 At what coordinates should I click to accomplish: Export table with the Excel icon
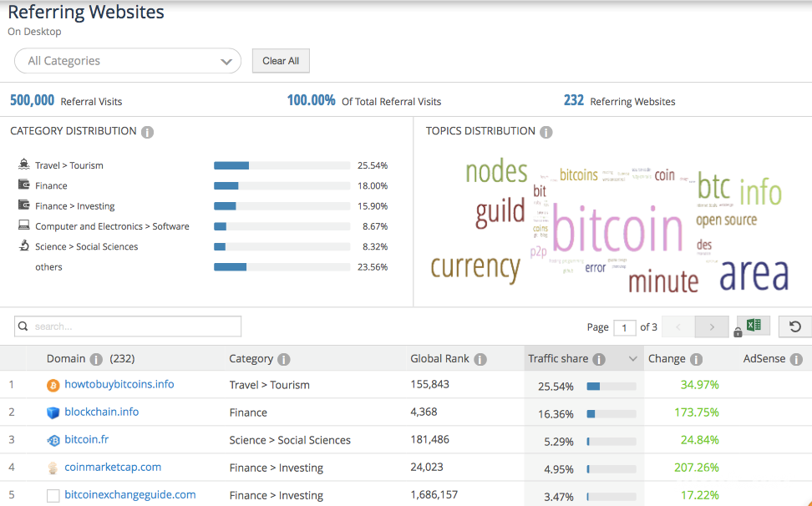point(754,326)
